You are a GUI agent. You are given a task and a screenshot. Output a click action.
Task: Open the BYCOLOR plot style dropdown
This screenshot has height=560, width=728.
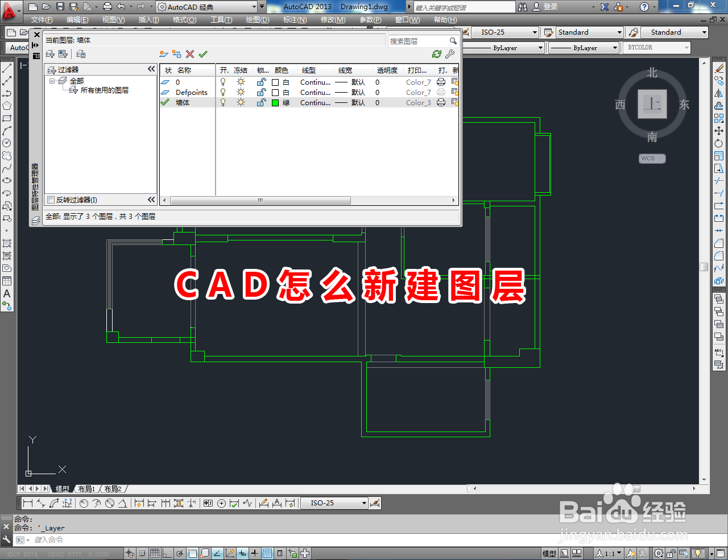point(657,48)
